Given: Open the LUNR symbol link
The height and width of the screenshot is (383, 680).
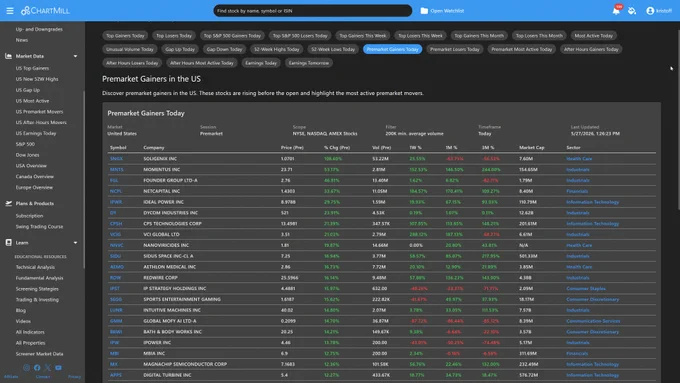Looking at the screenshot, I should [116, 310].
